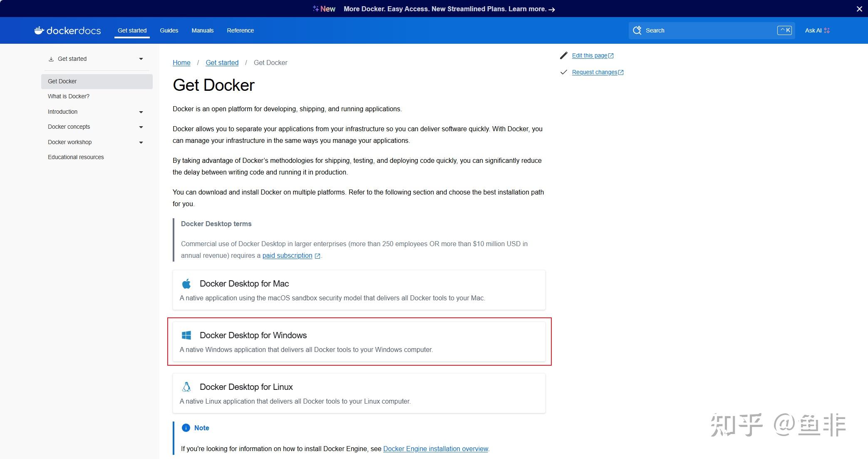This screenshot has height=459, width=868.
Task: Close the top announcement banner
Action: (859, 9)
